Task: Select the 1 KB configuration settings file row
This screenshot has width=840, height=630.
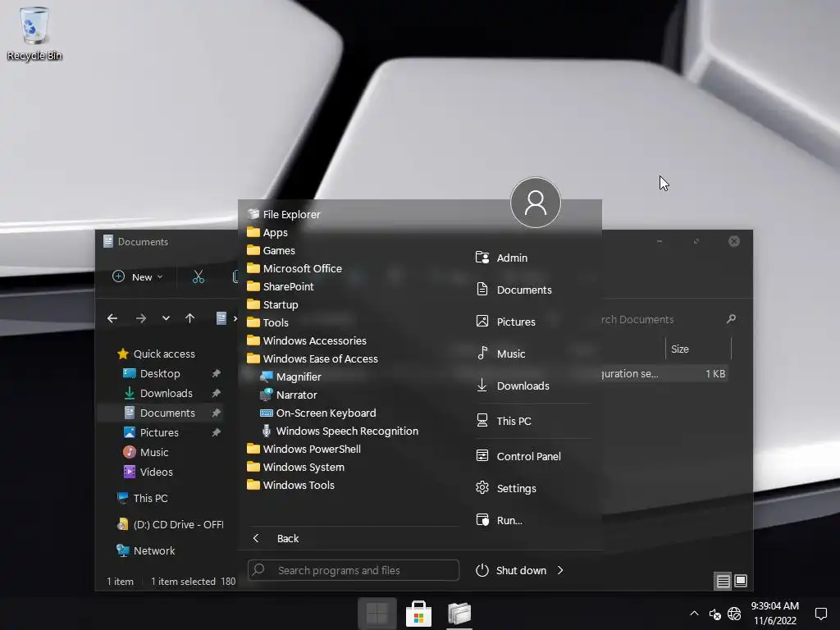Action: coord(664,374)
